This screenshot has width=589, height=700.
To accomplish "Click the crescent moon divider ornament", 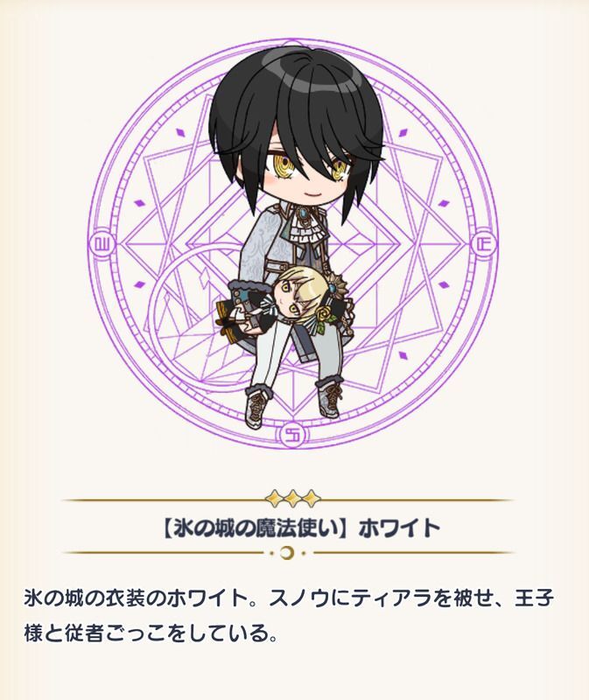I will [x=288, y=553].
